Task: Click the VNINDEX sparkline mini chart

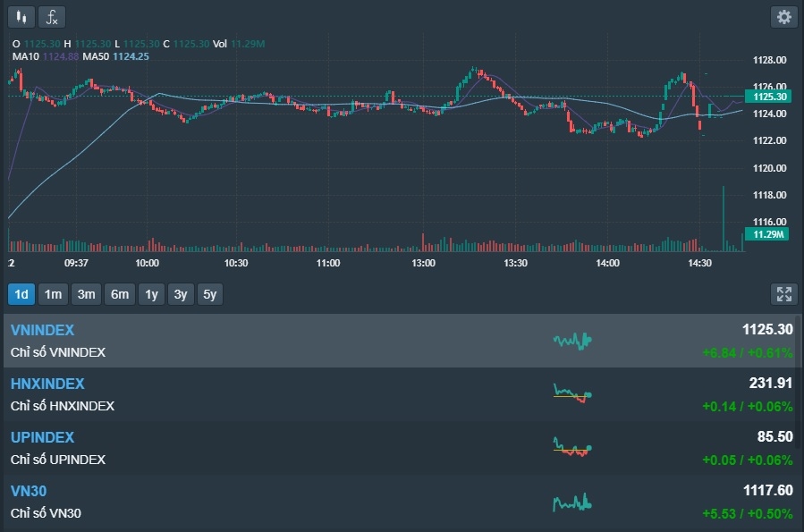Action: click(x=572, y=341)
